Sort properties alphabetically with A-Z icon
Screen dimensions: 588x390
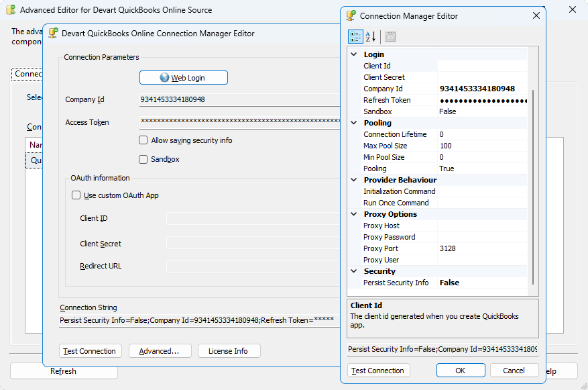[370, 37]
